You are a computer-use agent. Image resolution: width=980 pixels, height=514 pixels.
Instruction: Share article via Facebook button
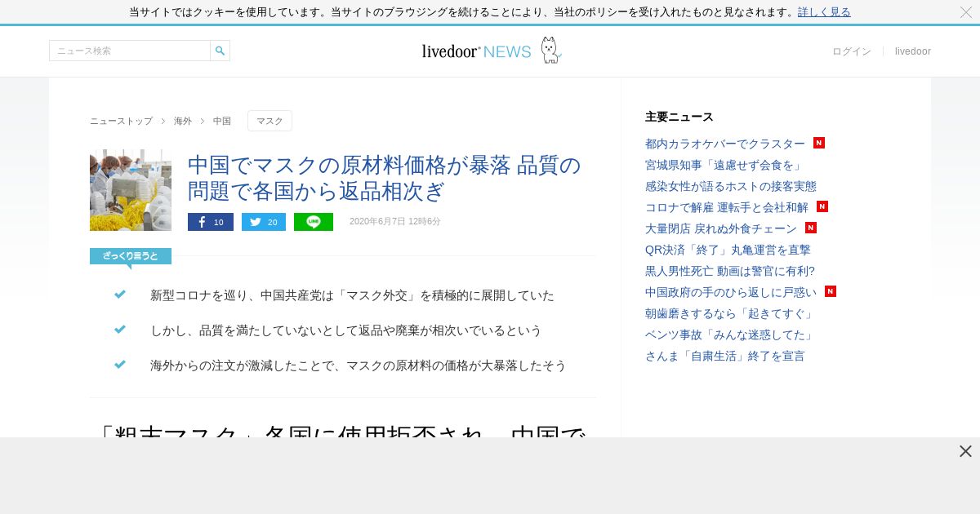[211, 222]
